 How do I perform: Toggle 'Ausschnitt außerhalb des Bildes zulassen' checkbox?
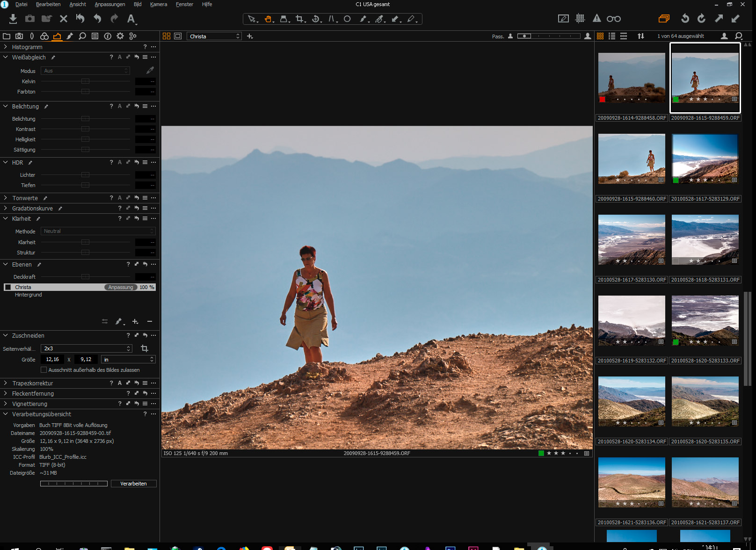point(44,370)
